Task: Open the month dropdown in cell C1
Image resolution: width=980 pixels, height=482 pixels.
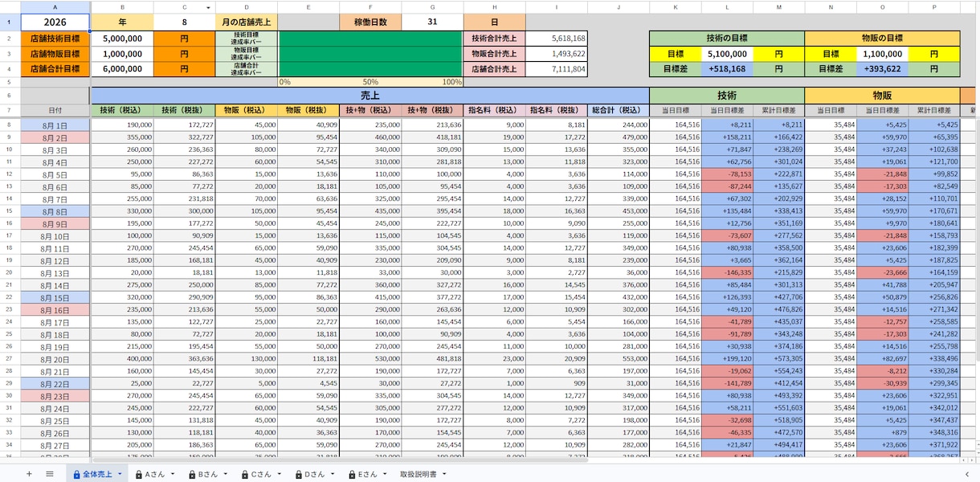Action: [209, 7]
